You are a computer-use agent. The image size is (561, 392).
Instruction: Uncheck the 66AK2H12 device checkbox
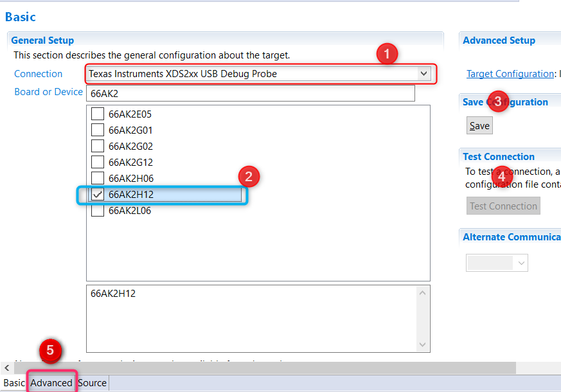point(97,195)
